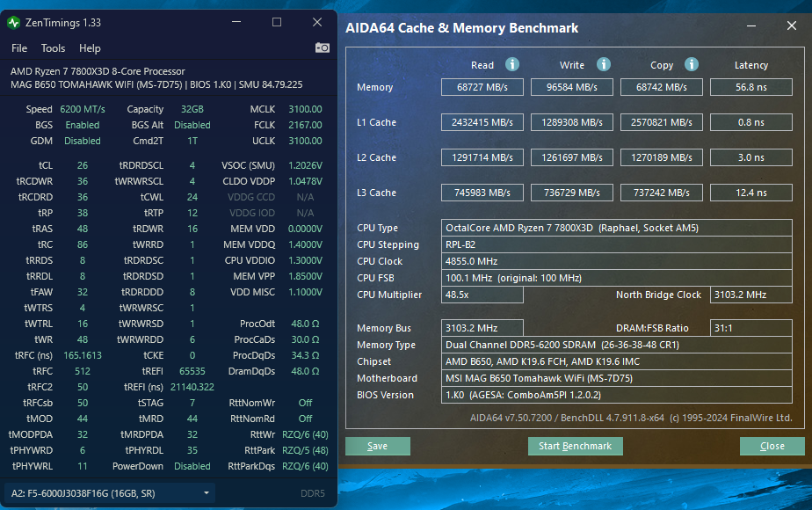Click the Close button in AIDA64
The height and width of the screenshot is (510, 812).
point(772,447)
